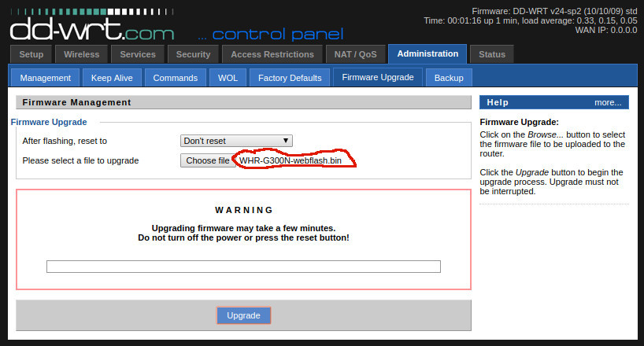Open the Security tab
644x346 pixels.
click(x=193, y=54)
